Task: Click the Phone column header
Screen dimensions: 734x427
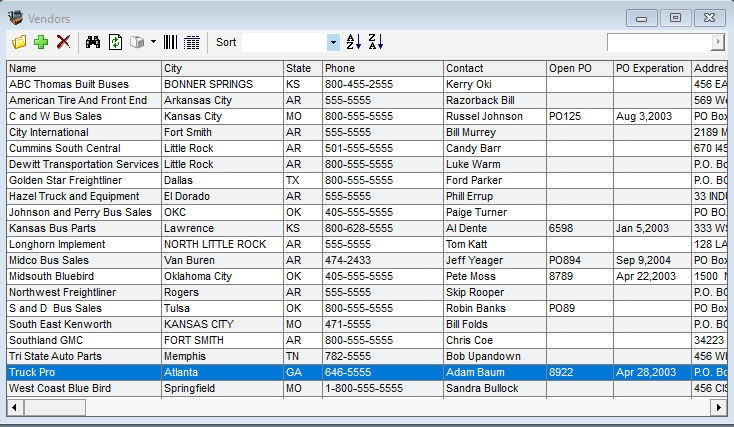Action: (383, 68)
